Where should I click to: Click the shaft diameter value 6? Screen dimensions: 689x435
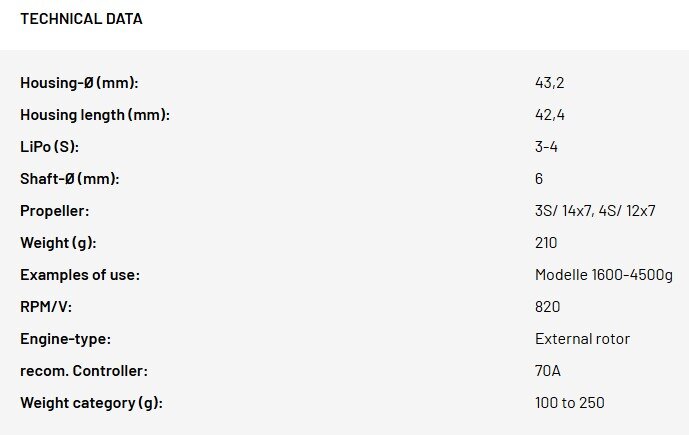pos(539,179)
